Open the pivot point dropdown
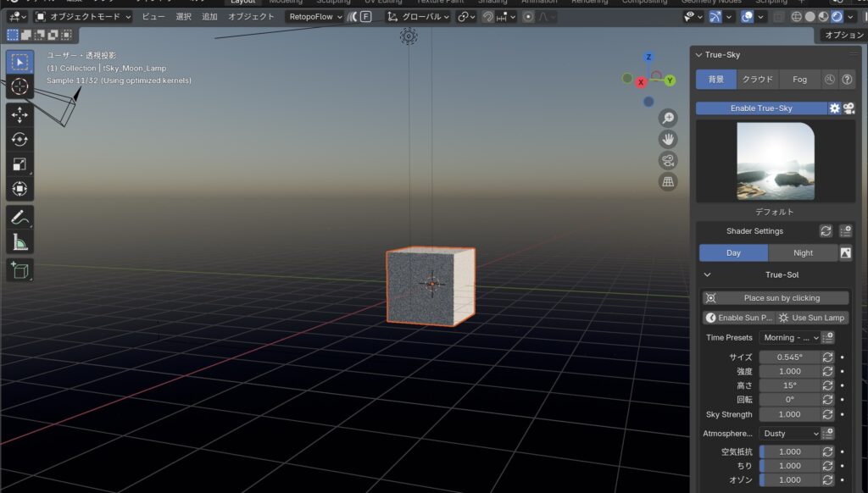This screenshot has height=493, width=868. (x=466, y=17)
